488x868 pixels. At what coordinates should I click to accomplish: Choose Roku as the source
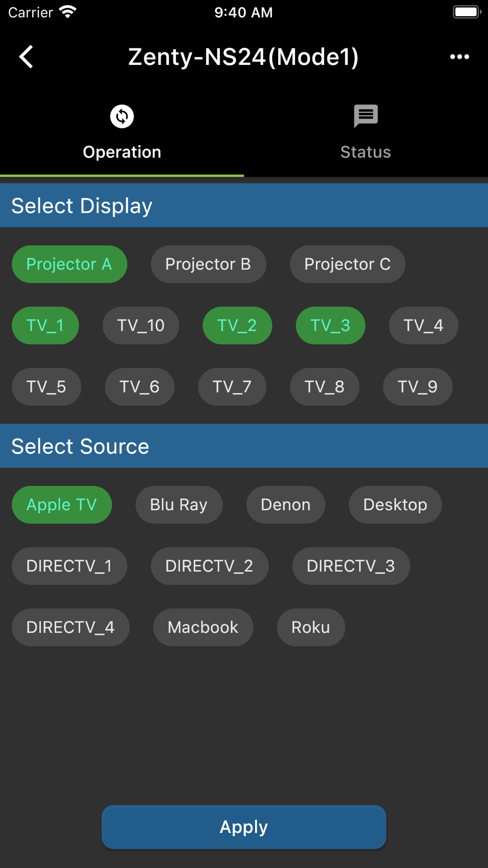(311, 627)
